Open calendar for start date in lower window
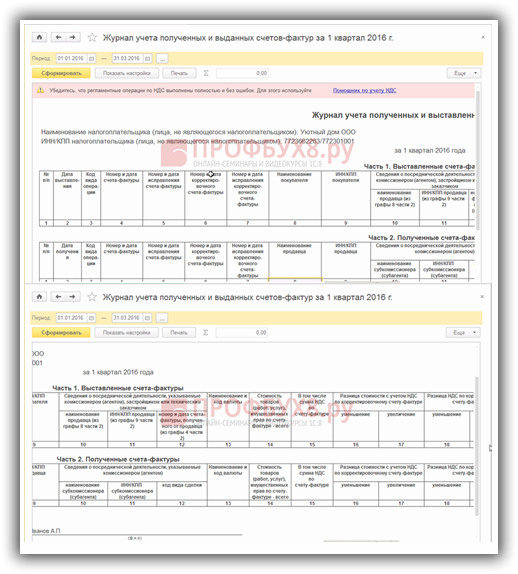 click(92, 318)
